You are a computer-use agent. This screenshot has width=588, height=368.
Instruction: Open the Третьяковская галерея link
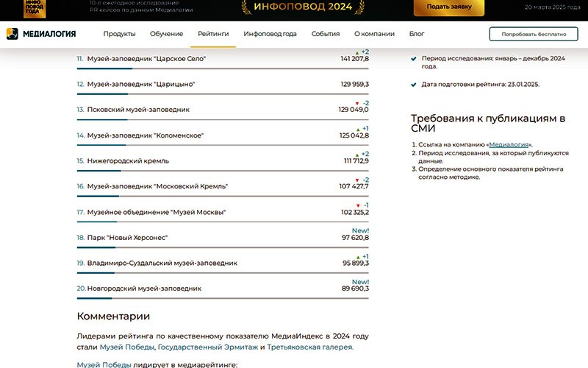pyautogui.click(x=309, y=347)
